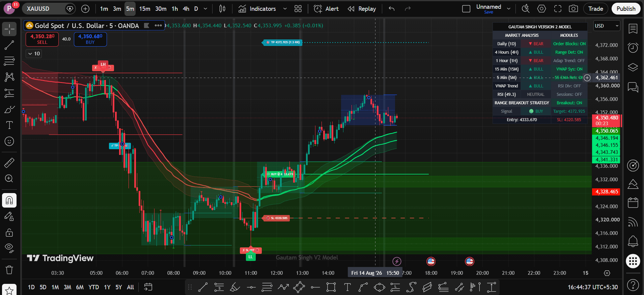The height and width of the screenshot is (295, 644).
Task: Open the USD currency dropdown
Action: coord(607,26)
